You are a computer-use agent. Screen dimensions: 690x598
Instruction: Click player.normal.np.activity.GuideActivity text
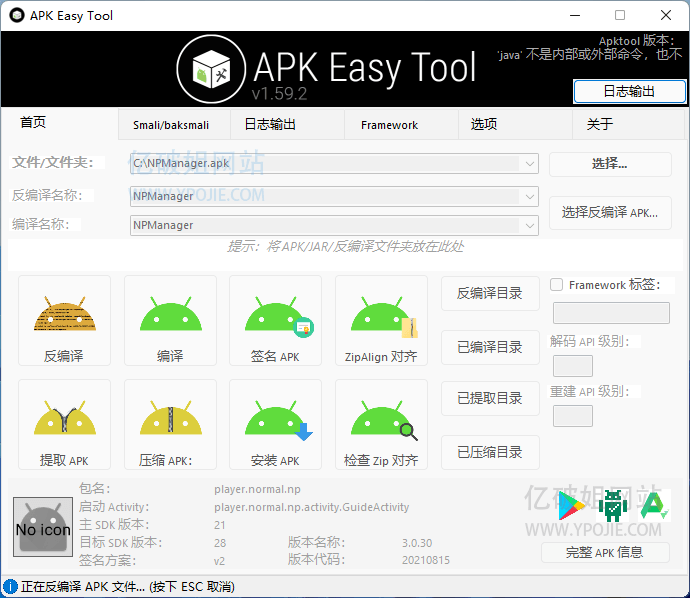click(312, 507)
